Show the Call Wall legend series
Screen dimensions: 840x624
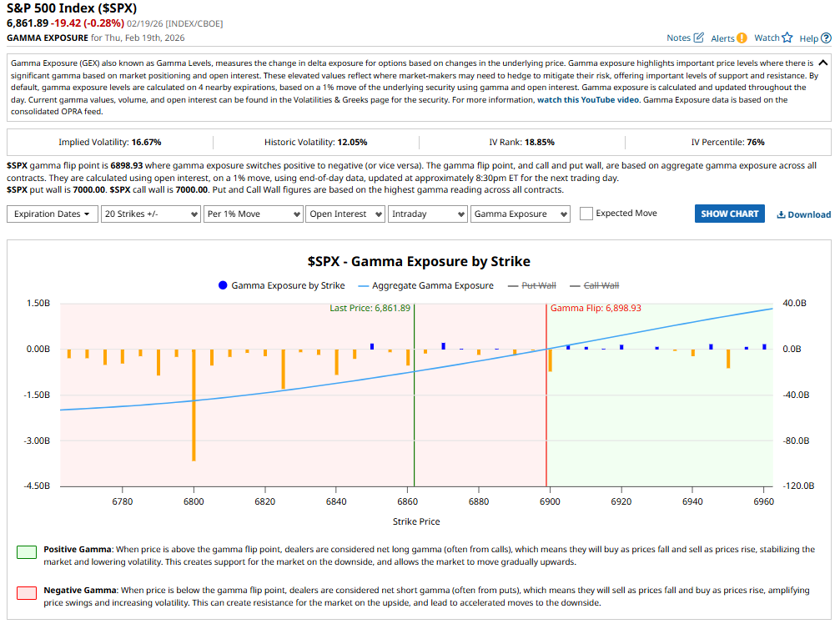[x=601, y=285]
